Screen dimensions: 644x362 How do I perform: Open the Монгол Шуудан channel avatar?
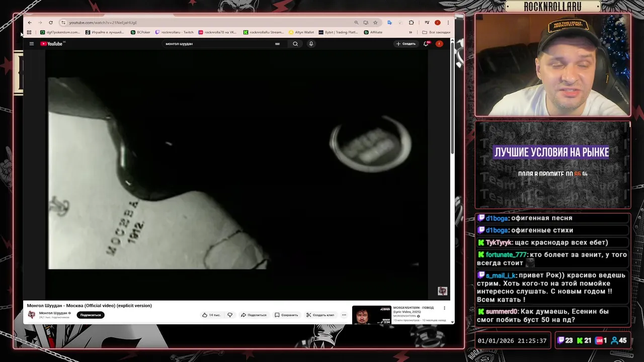click(x=32, y=315)
